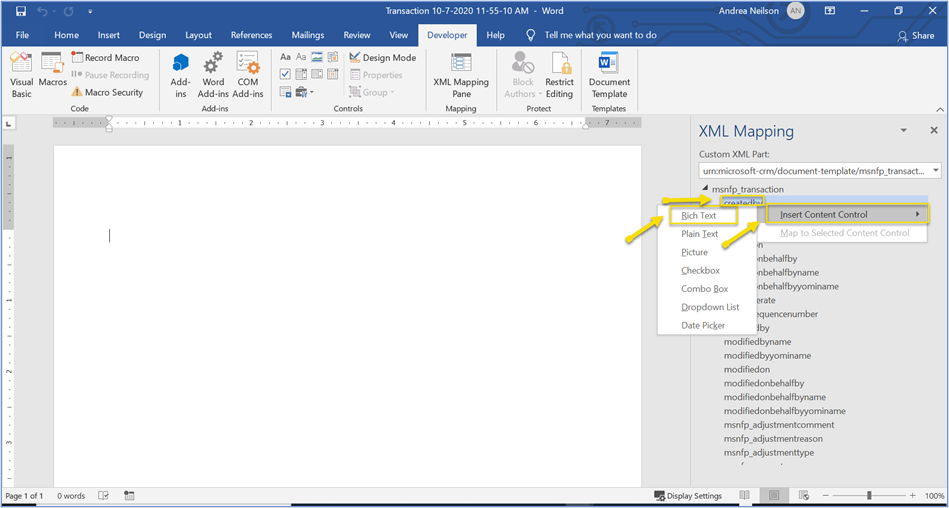
Task: Click the spelling and proofing status icon
Action: coord(103,496)
